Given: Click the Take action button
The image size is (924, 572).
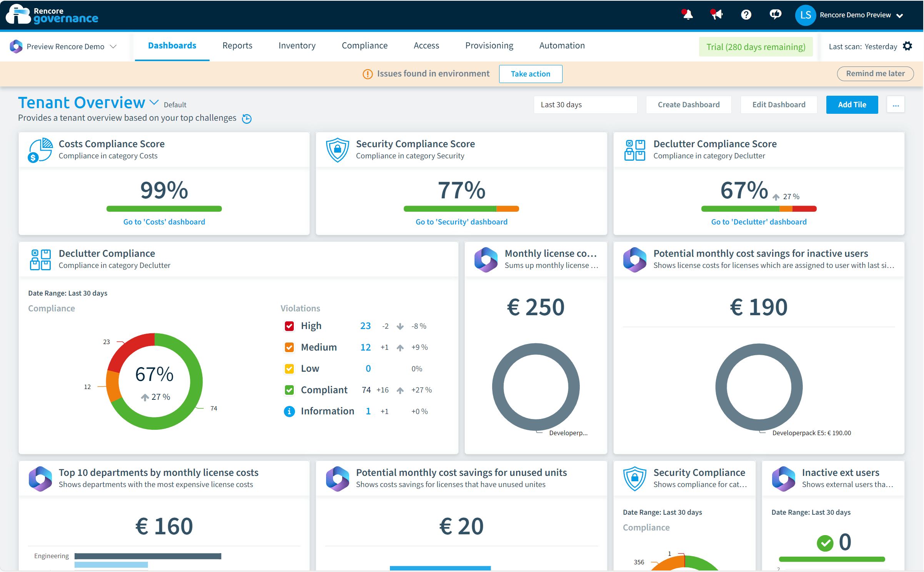Looking at the screenshot, I should tap(530, 73).
